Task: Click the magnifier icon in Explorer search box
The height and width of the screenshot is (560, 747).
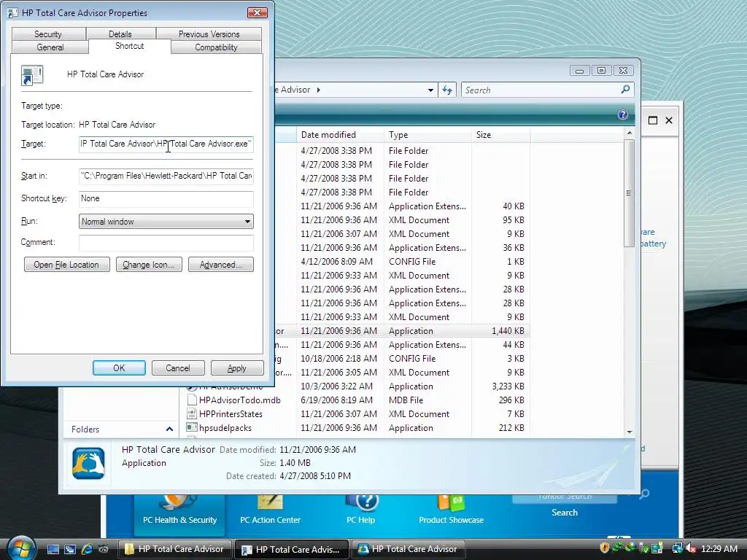Action: (x=625, y=90)
